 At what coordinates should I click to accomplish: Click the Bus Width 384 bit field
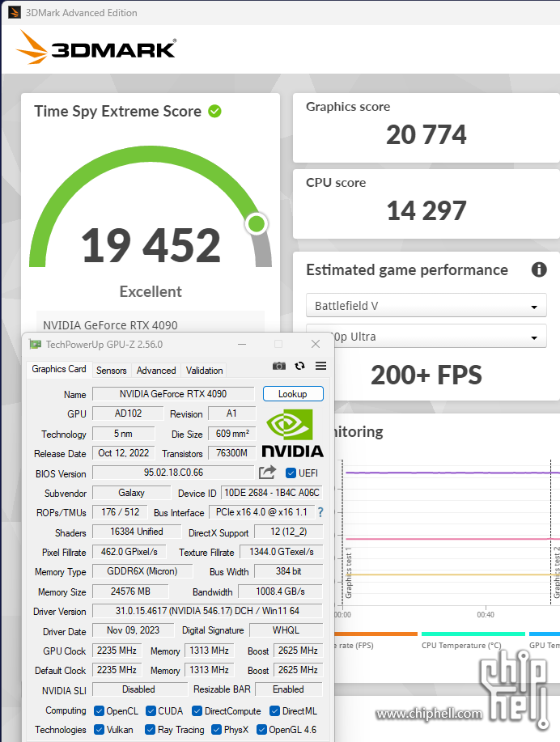tap(288, 571)
